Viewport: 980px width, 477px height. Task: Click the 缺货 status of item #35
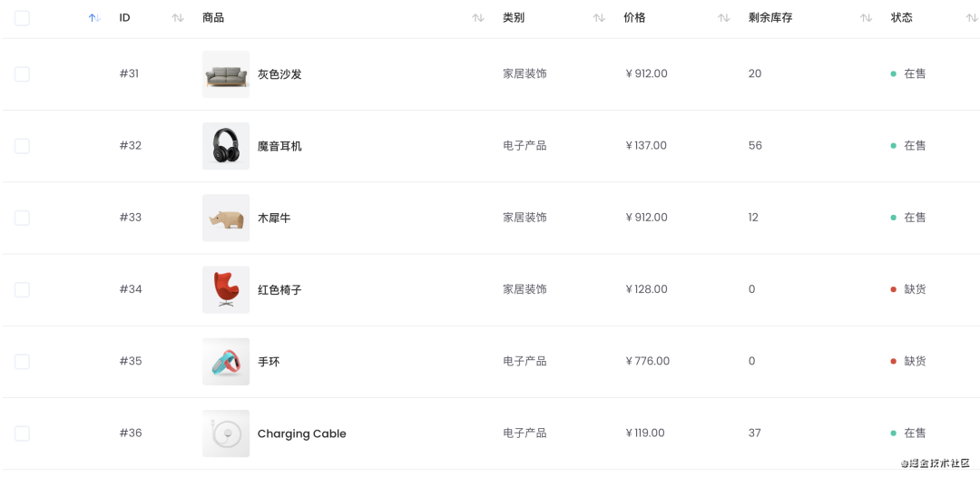click(x=915, y=361)
